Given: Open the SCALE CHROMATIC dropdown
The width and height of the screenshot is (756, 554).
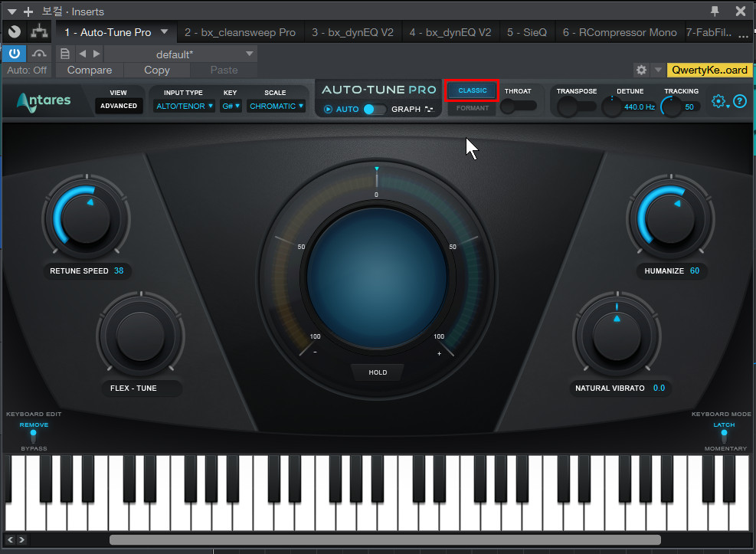Looking at the screenshot, I should [x=277, y=106].
